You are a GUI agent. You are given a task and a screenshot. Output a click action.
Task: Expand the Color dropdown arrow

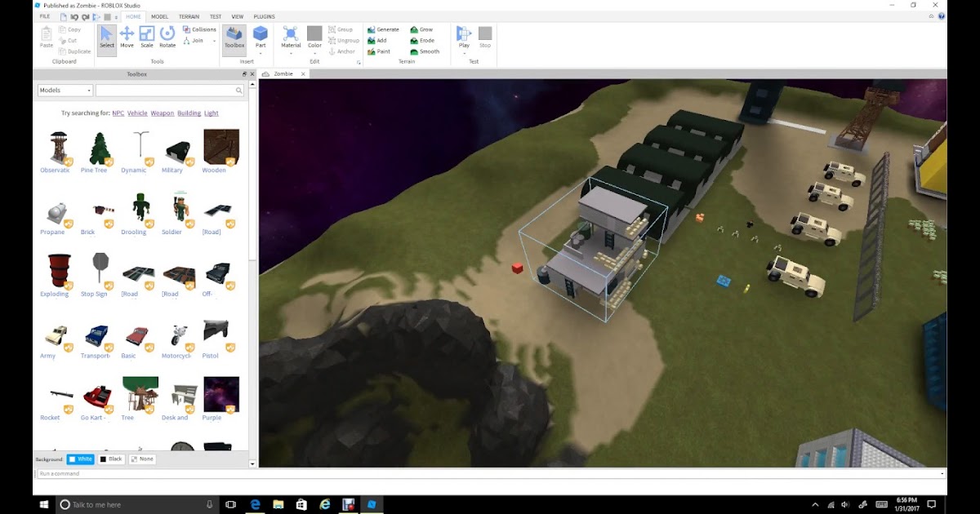[x=314, y=54]
